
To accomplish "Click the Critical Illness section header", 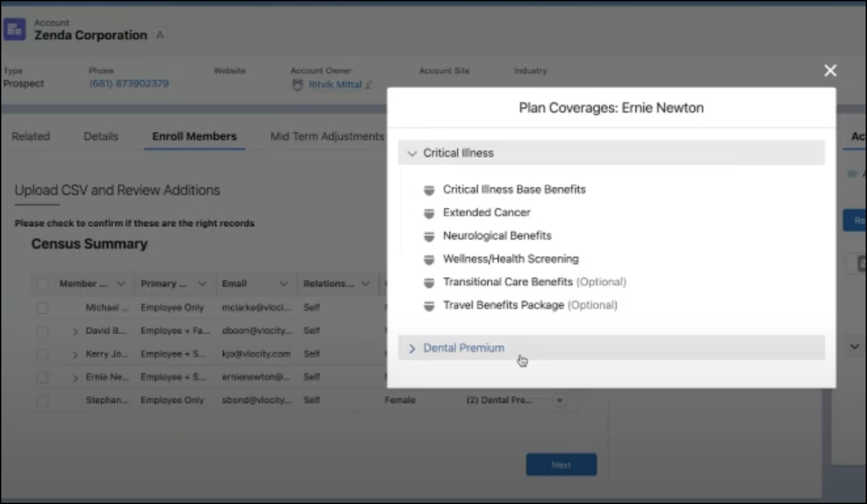I will tap(611, 153).
